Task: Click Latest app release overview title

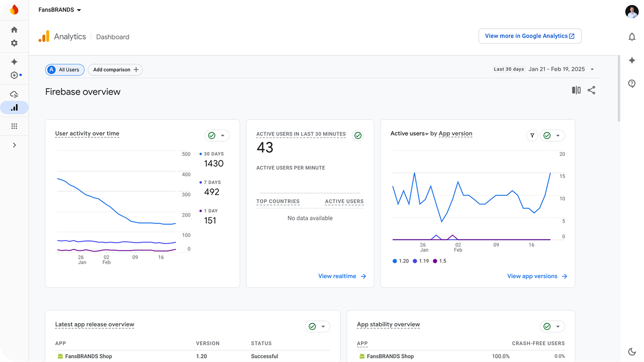Action: click(95, 325)
